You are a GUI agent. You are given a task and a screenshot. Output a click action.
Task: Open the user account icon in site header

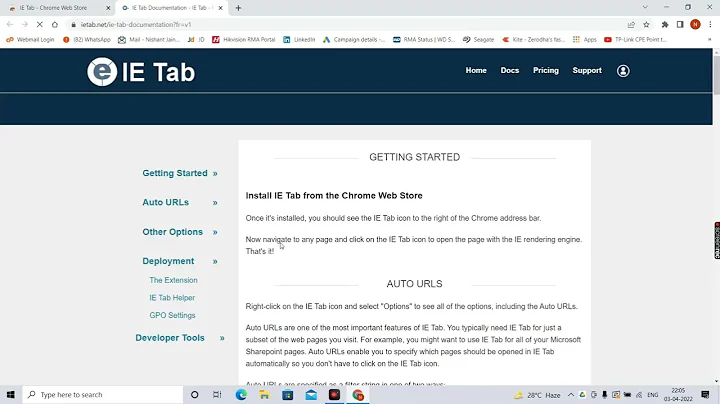click(x=623, y=71)
